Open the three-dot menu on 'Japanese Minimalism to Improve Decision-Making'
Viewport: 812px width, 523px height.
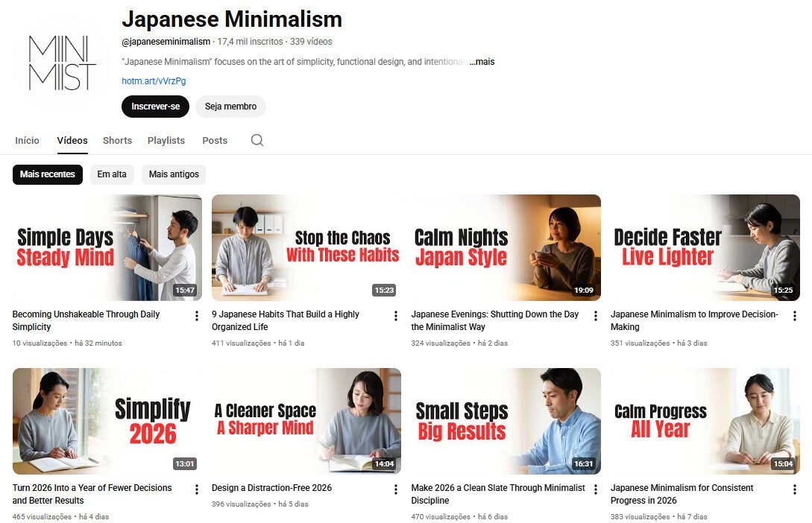pyautogui.click(x=794, y=316)
